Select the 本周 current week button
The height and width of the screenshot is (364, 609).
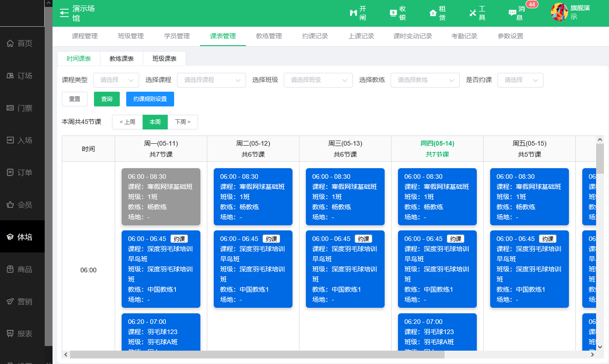tap(155, 122)
